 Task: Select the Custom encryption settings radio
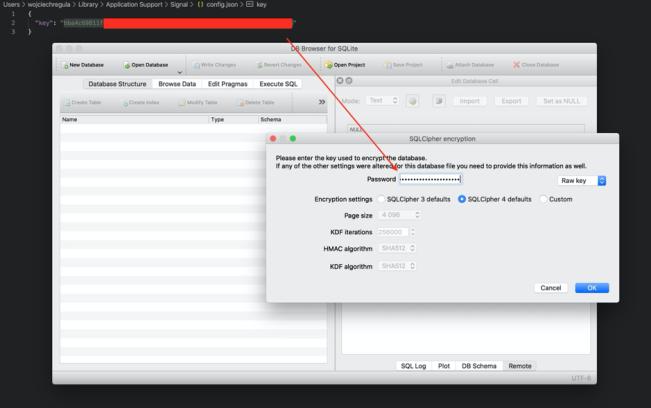pos(543,199)
